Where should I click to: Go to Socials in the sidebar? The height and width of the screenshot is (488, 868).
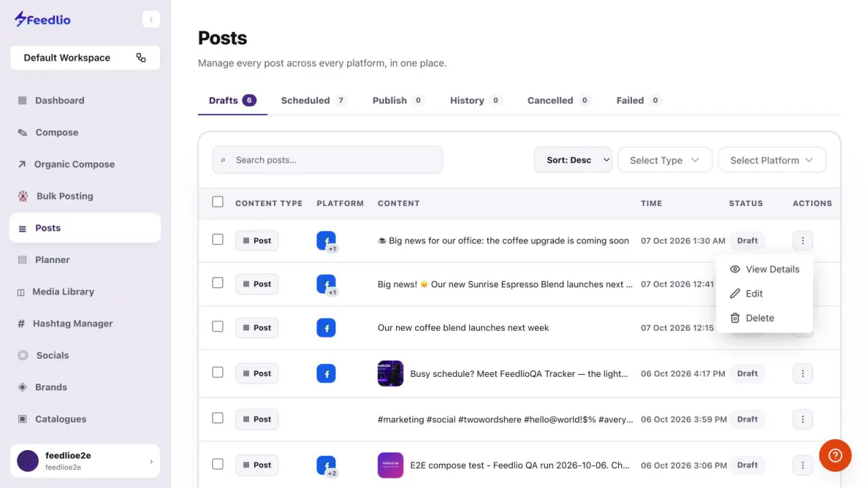coord(85,355)
